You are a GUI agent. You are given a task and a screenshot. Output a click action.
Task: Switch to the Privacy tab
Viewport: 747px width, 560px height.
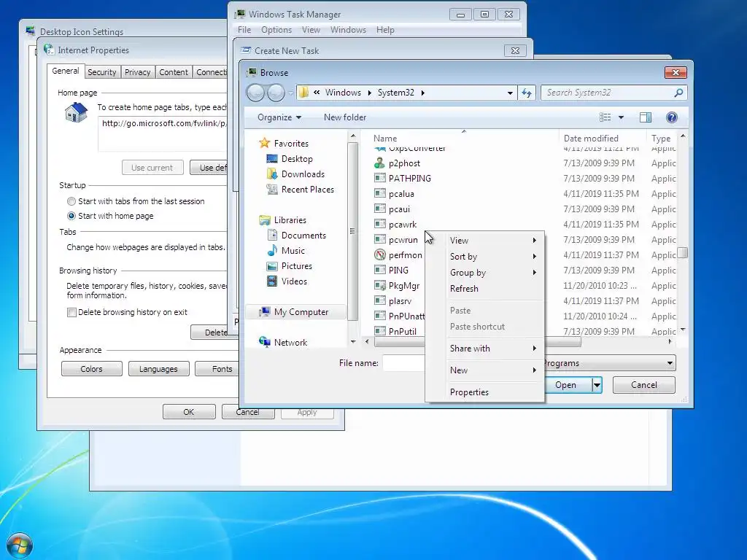pyautogui.click(x=138, y=72)
